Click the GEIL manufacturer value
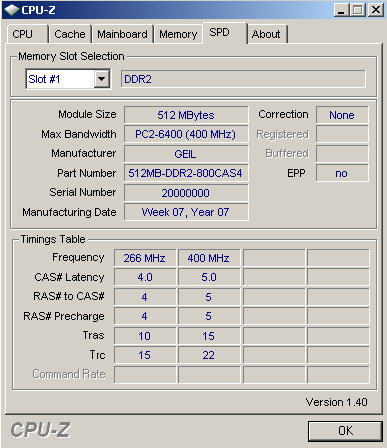Viewport: 387px width, 448px height. [186, 154]
